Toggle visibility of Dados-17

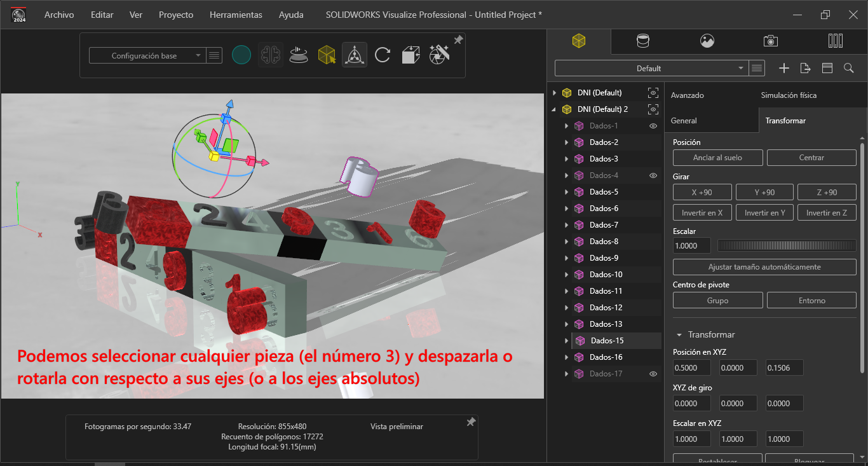653,374
